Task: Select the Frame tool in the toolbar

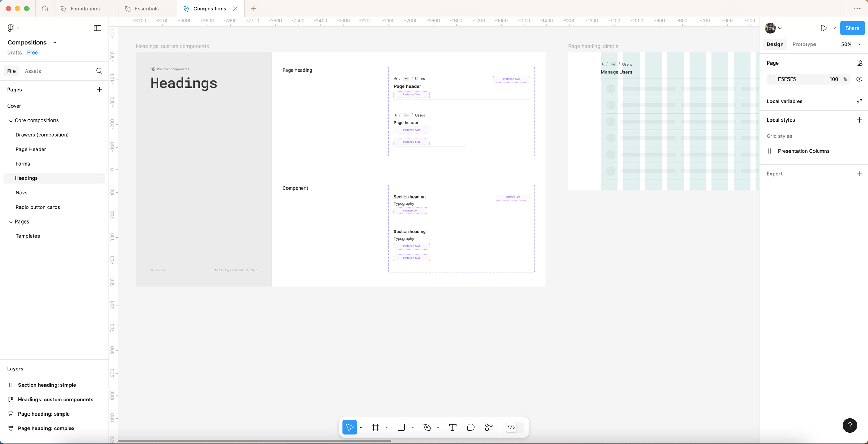Action: 375,427
